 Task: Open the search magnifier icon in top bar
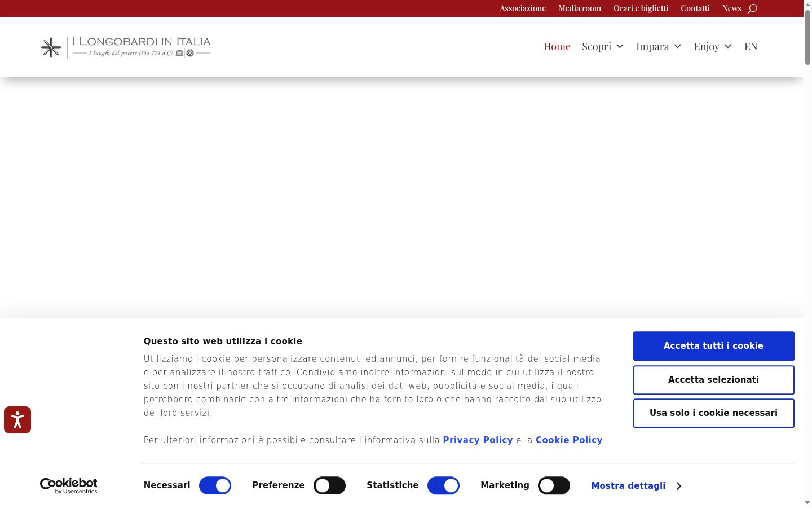(752, 8)
